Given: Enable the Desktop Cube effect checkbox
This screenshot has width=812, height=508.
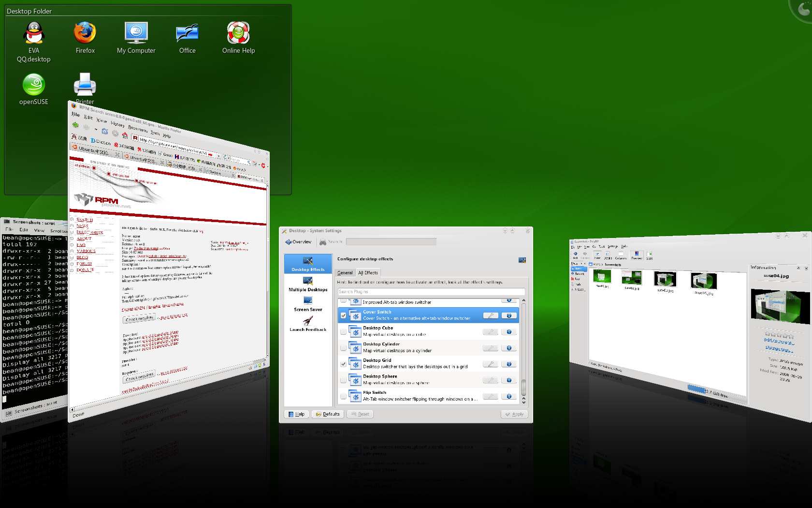Looking at the screenshot, I should [344, 332].
